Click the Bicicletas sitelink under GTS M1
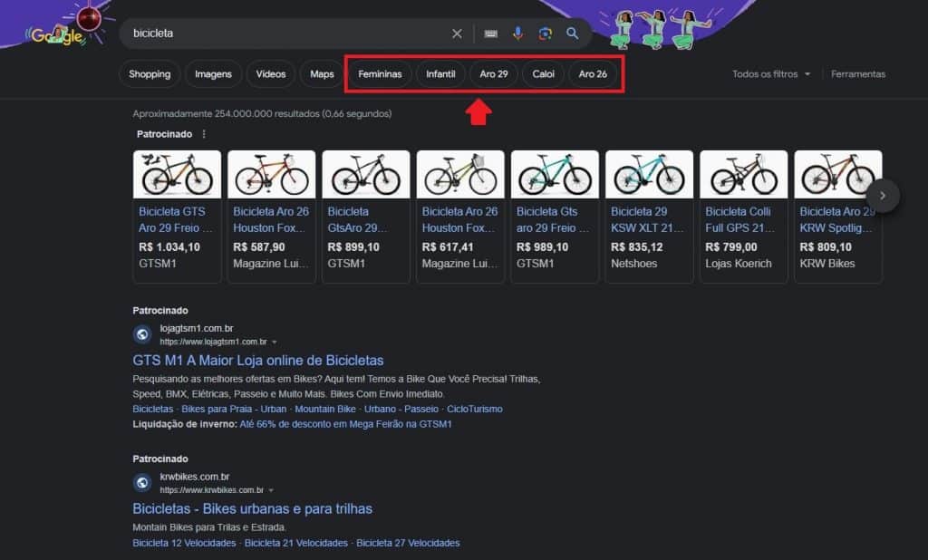This screenshot has height=560, width=928. coord(152,409)
